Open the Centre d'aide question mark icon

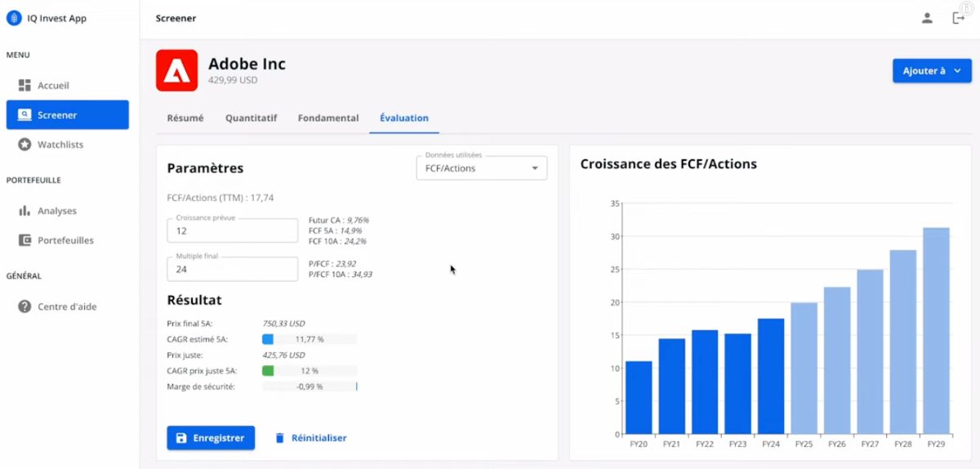24,306
